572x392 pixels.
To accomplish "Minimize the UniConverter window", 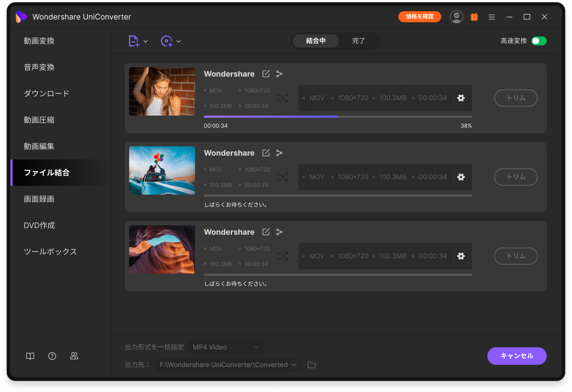I will (x=509, y=17).
